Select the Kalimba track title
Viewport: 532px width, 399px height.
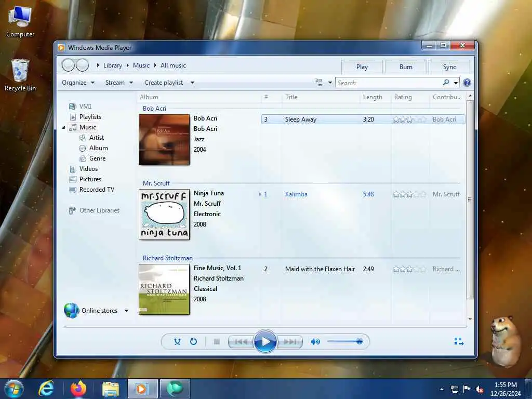pyautogui.click(x=296, y=194)
